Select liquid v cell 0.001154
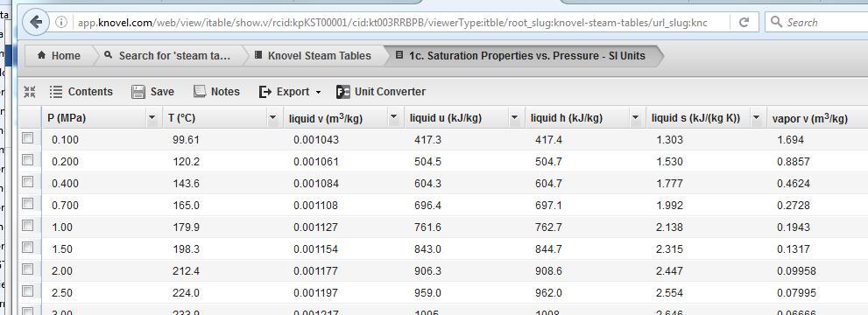Image resolution: width=868 pixels, height=315 pixels. [x=316, y=249]
